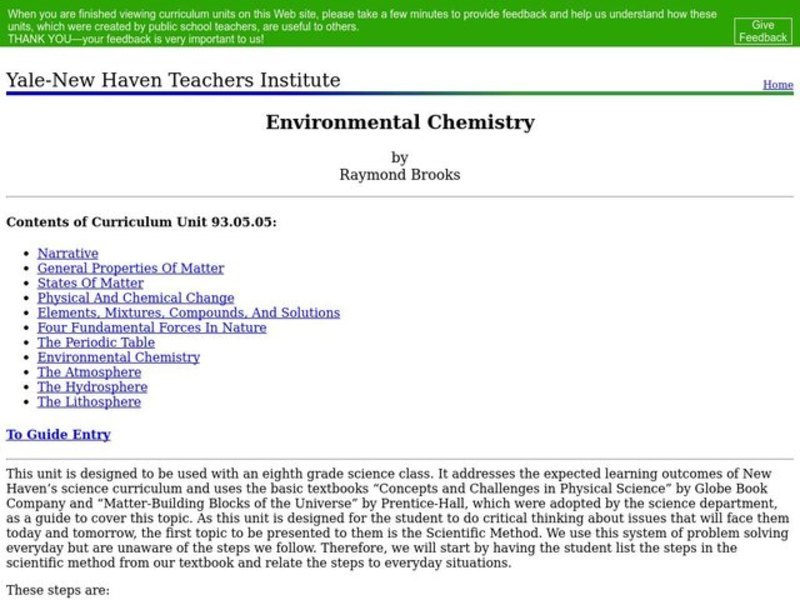Click the Environmental Chemistry page title
The height and width of the screenshot is (600, 800).
tap(400, 123)
